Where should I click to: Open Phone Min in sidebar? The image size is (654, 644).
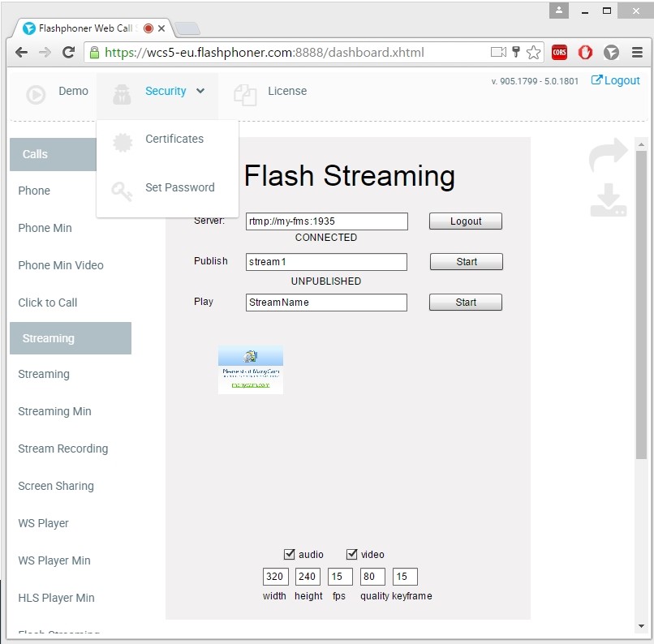point(45,228)
